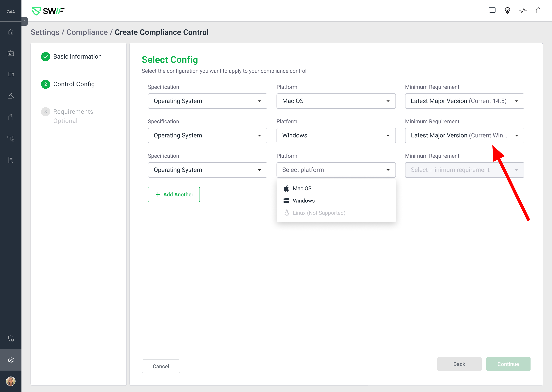
Task: Click the settings gear in sidebar
Action: tap(11, 360)
